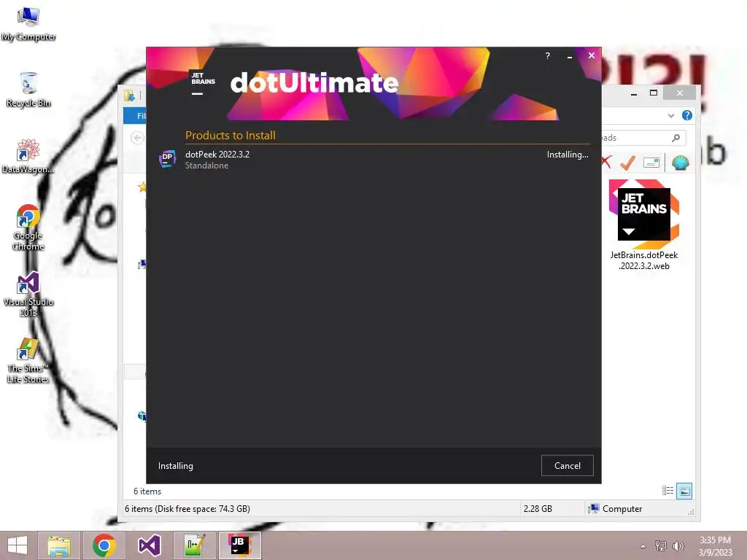Viewport: 747px width, 560px height.
Task: Open Visual Studio 2013 desktop shortcut
Action: pos(28,294)
